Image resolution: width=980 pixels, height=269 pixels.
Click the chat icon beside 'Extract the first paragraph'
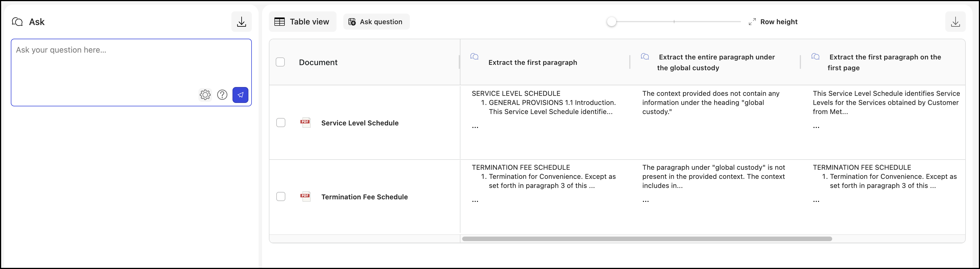tap(474, 57)
